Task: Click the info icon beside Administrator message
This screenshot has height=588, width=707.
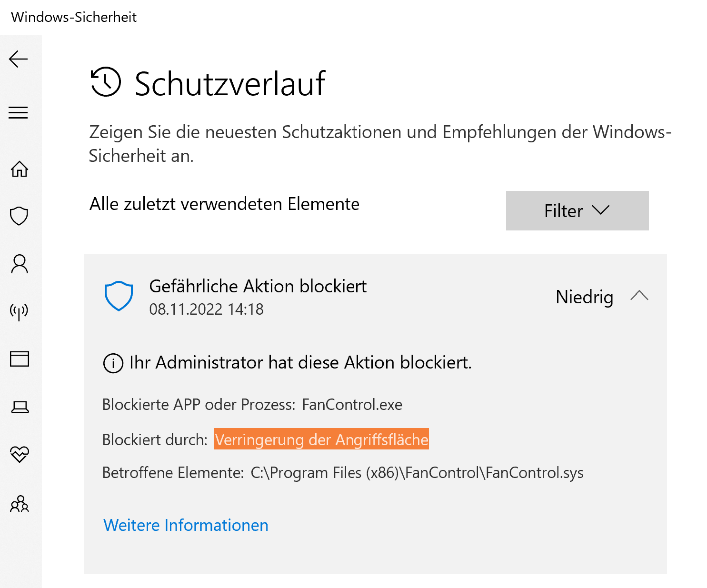Action: pyautogui.click(x=113, y=363)
